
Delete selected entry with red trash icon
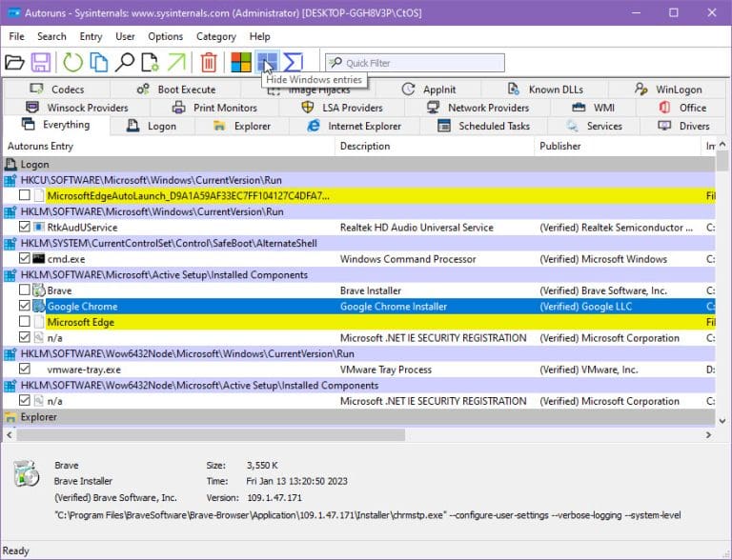209,63
